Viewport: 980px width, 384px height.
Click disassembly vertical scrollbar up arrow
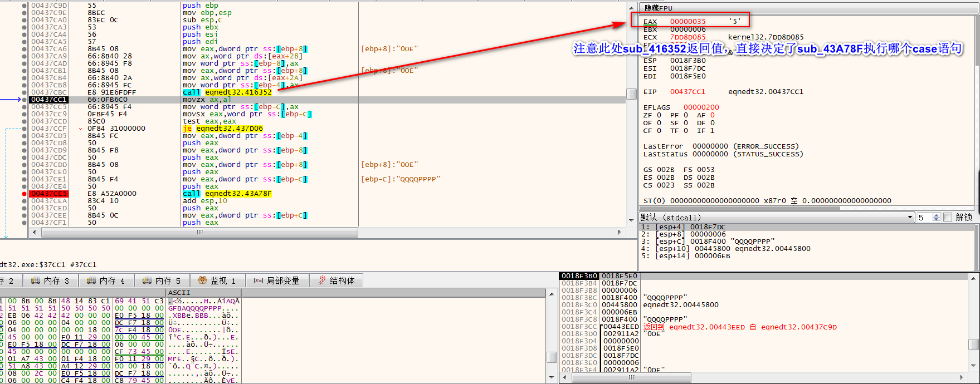coord(631,7)
